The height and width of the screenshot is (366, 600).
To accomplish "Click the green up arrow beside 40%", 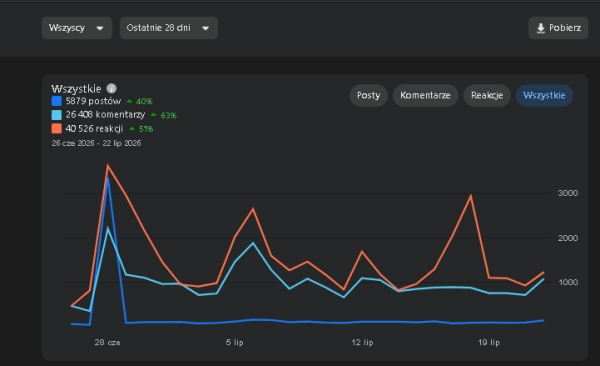I will pos(129,101).
